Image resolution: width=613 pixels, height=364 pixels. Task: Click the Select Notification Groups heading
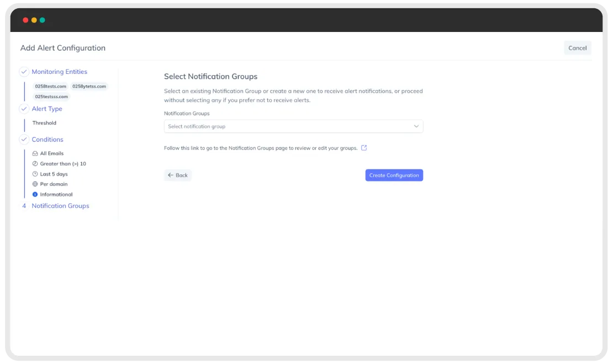(x=211, y=77)
